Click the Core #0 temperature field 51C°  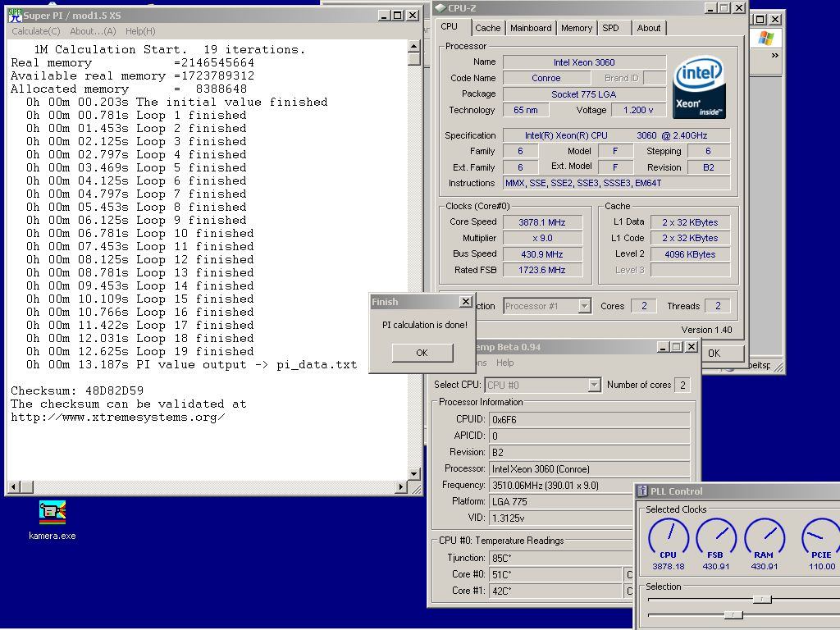click(555, 574)
